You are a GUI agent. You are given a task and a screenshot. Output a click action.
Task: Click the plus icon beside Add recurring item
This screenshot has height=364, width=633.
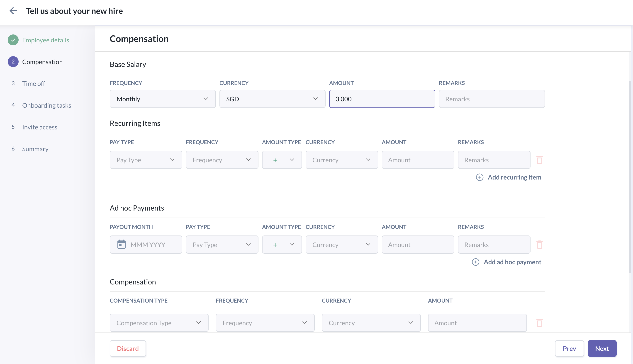coord(479,177)
